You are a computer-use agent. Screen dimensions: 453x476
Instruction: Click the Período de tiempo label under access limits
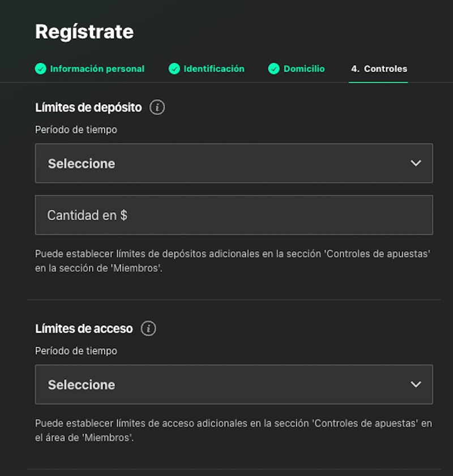76,351
